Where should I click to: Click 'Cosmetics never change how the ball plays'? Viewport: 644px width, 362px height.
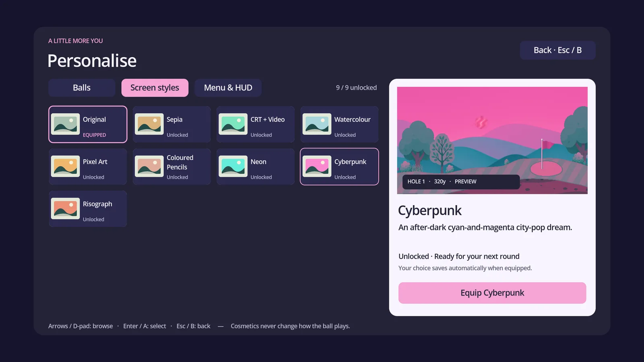click(x=290, y=326)
